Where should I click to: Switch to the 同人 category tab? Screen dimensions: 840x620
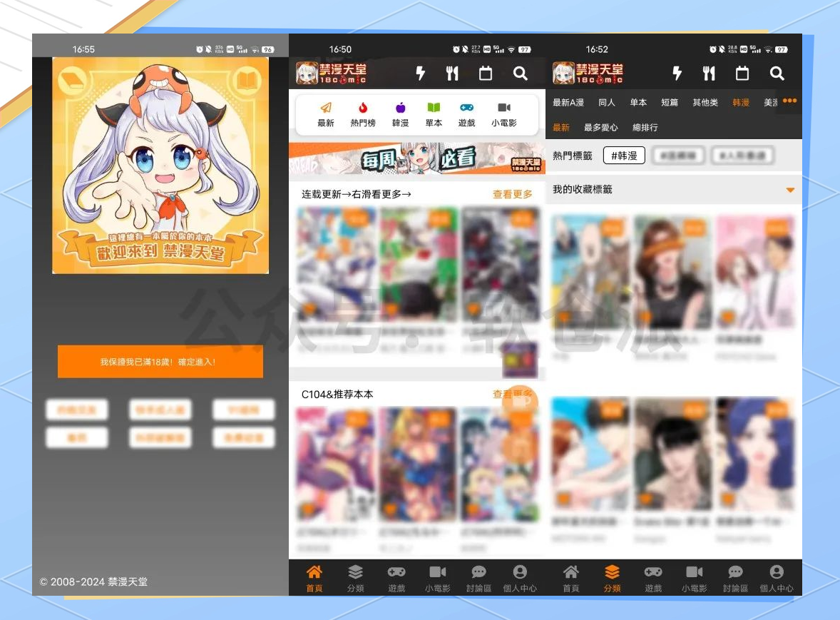pyautogui.click(x=606, y=102)
